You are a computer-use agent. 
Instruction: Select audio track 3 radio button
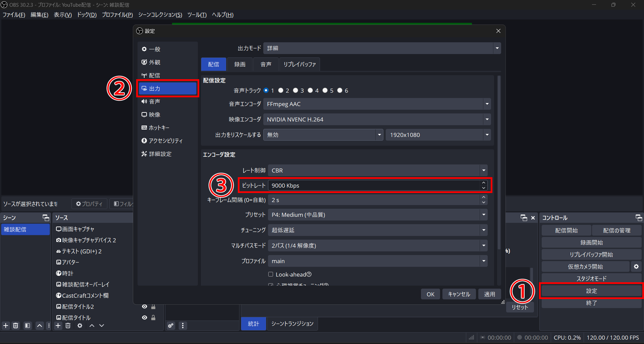click(296, 90)
